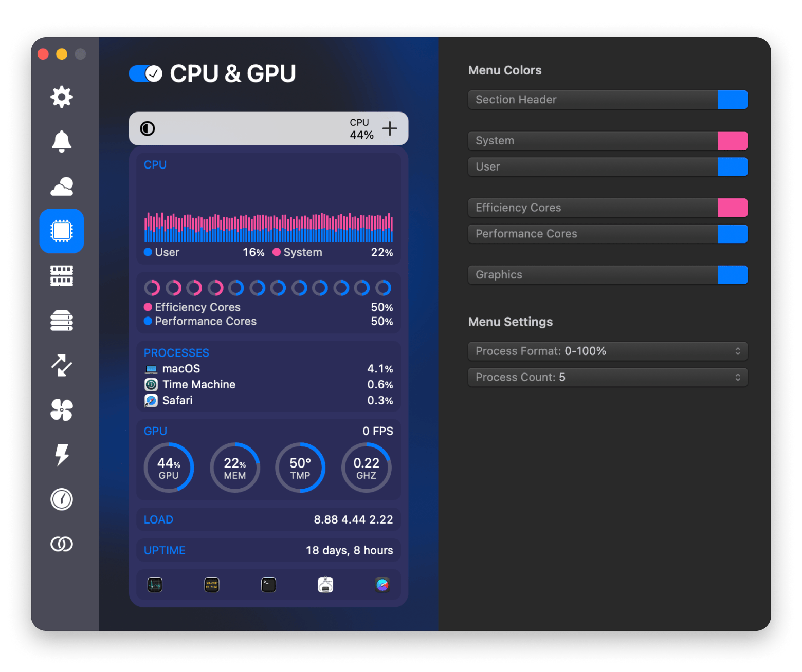This screenshot has height=672, width=802.
Task: Open the Memory section in sidebar
Action: tap(62, 276)
